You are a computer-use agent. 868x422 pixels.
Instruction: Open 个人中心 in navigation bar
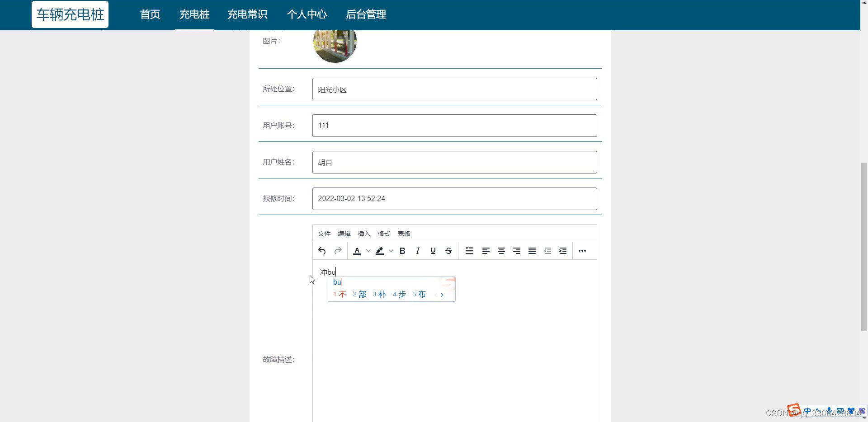(307, 14)
